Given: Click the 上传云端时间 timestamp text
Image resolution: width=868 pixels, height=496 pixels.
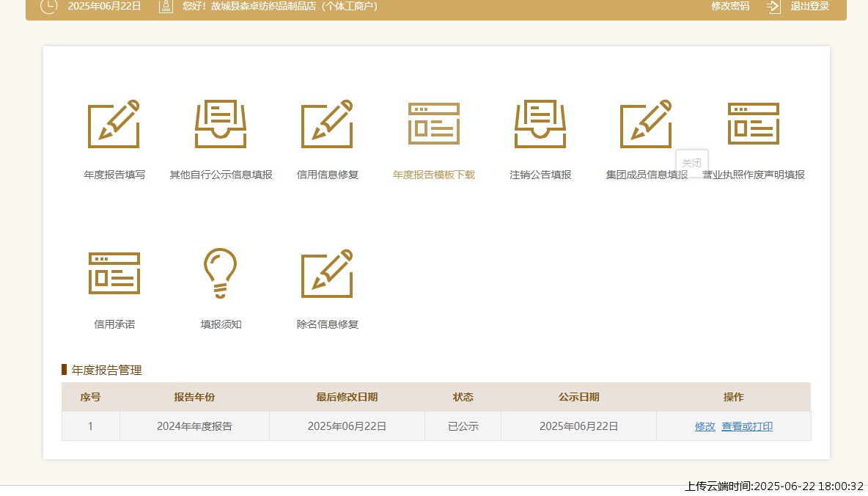Looking at the screenshot, I should pyautogui.click(x=774, y=486).
